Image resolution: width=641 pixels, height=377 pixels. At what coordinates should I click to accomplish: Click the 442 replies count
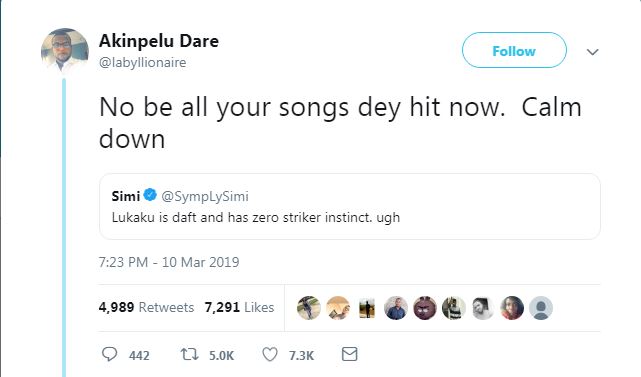[139, 355]
